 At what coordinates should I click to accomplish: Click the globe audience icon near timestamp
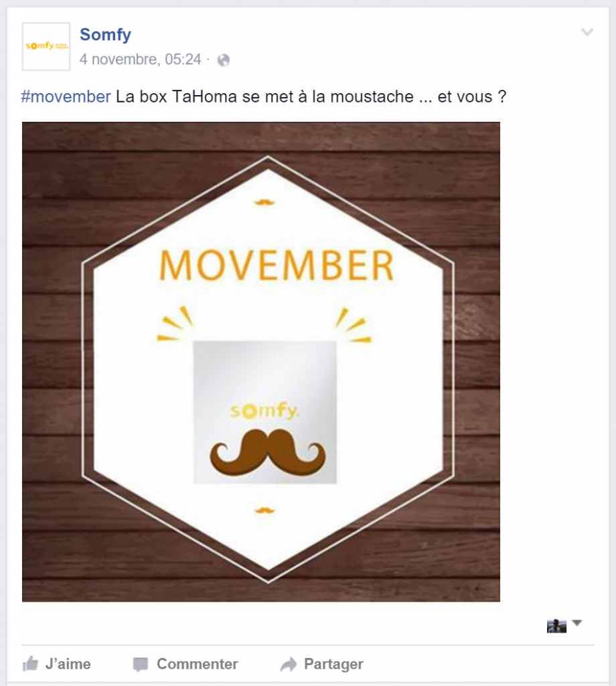point(224,60)
